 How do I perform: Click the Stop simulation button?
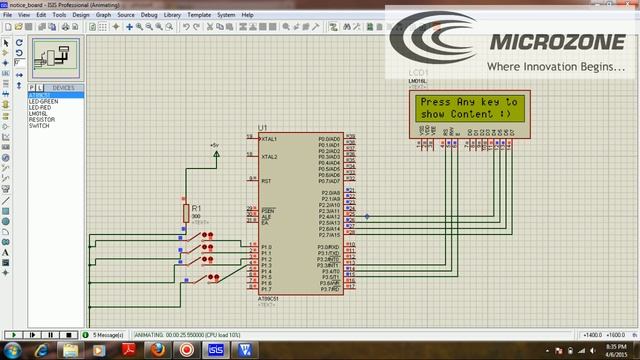pos(69,335)
